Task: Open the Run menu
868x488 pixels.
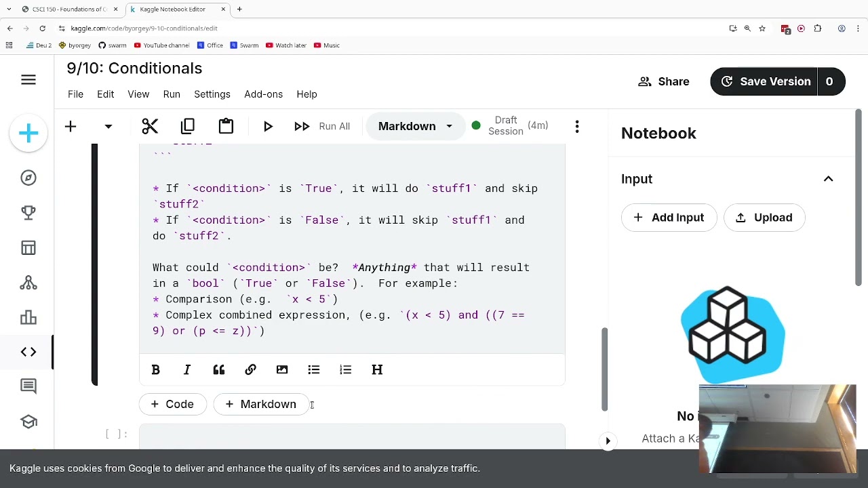Action: 172,94
